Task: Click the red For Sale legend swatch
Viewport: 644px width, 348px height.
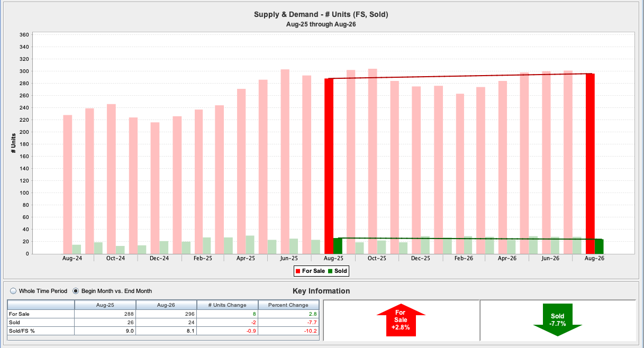Action: coord(298,271)
